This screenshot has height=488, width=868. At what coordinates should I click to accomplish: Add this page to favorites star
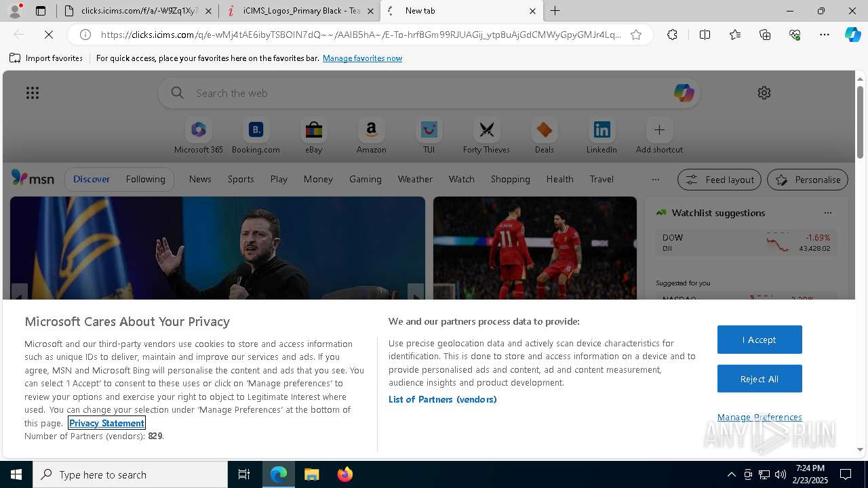636,35
